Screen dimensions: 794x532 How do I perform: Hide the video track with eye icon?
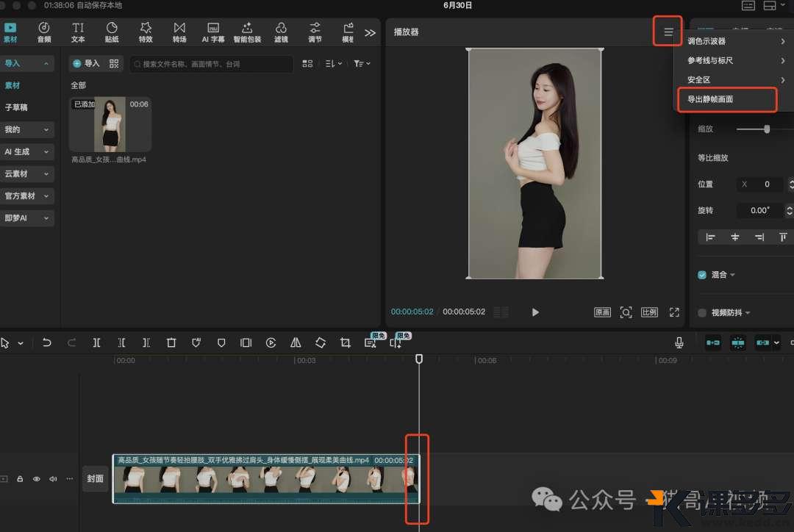[x=37, y=478]
